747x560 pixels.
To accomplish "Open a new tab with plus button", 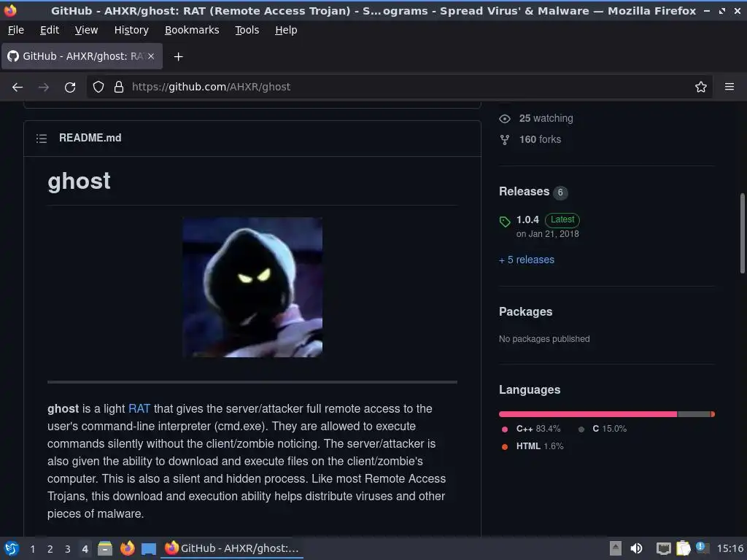I will (178, 57).
